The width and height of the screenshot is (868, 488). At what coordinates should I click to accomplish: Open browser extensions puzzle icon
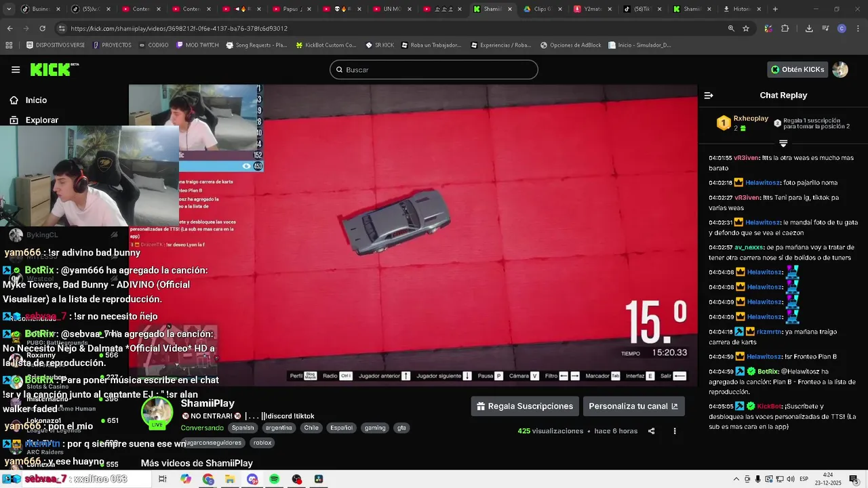tap(785, 28)
